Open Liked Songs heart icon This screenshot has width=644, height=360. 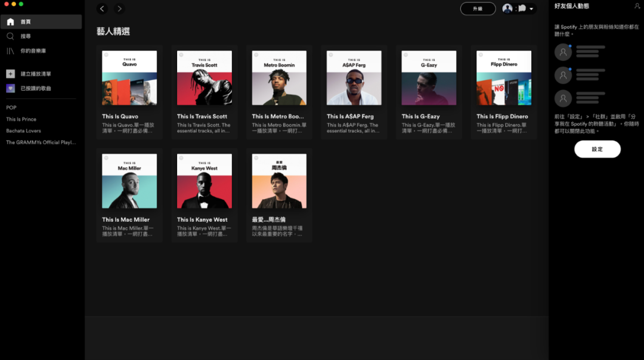(10, 88)
